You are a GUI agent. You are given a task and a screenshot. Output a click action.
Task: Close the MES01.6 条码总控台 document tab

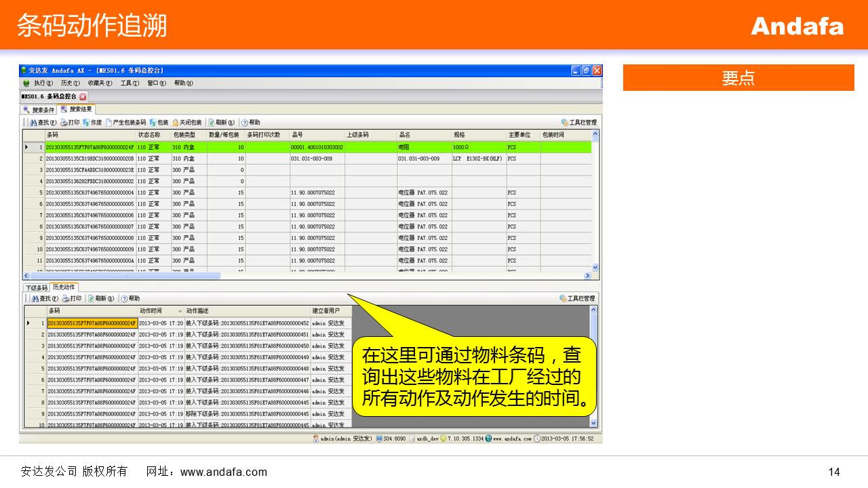[x=83, y=97]
